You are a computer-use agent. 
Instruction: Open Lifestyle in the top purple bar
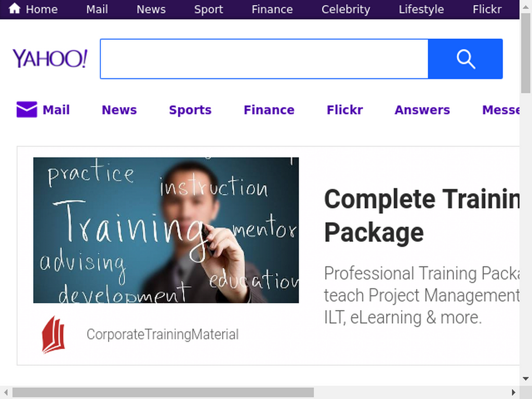[421, 9]
